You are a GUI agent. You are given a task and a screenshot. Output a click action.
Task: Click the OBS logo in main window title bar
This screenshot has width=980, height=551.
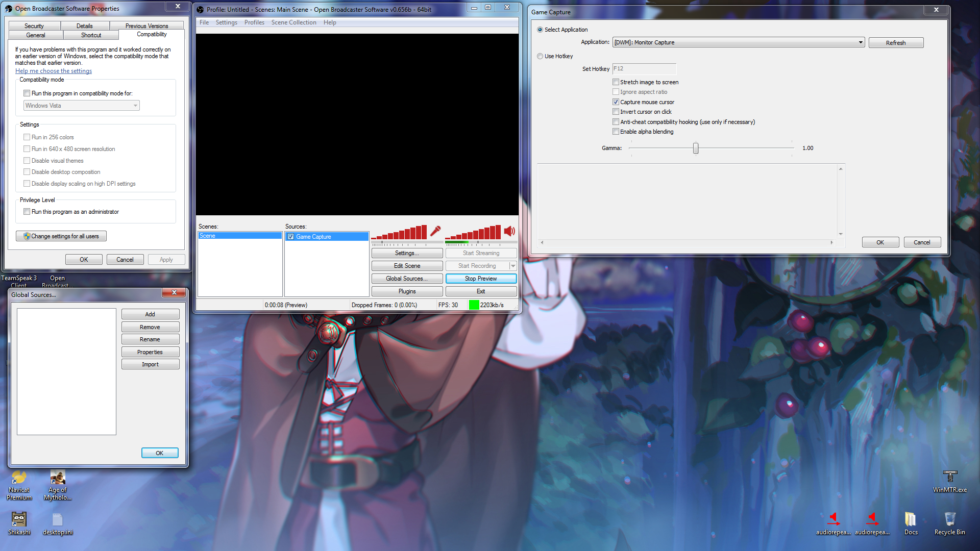click(x=200, y=10)
